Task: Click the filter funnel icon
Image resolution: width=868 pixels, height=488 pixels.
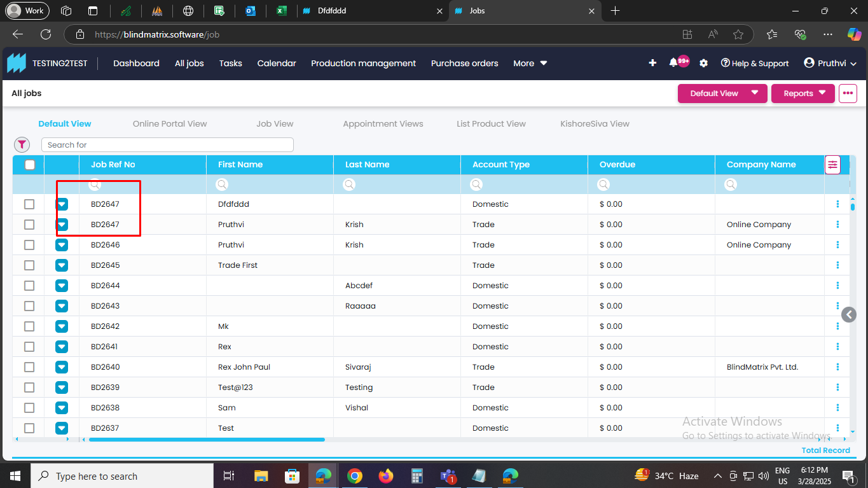Action: click(x=22, y=144)
